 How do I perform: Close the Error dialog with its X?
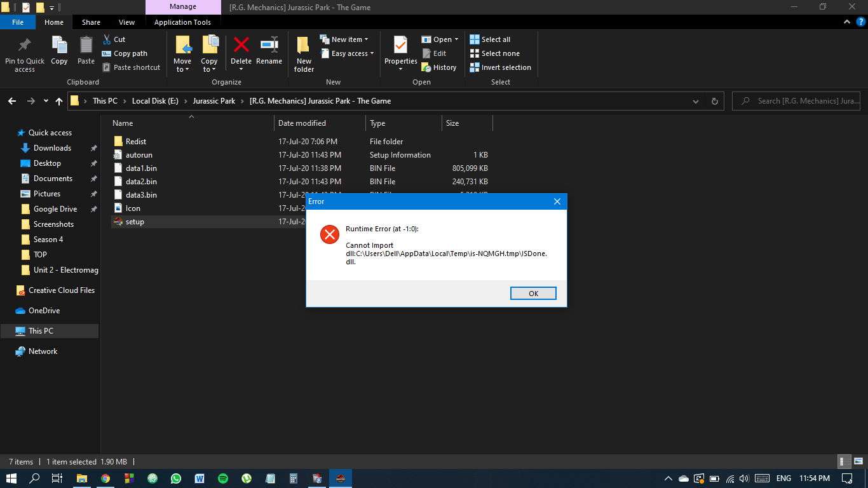[557, 201]
